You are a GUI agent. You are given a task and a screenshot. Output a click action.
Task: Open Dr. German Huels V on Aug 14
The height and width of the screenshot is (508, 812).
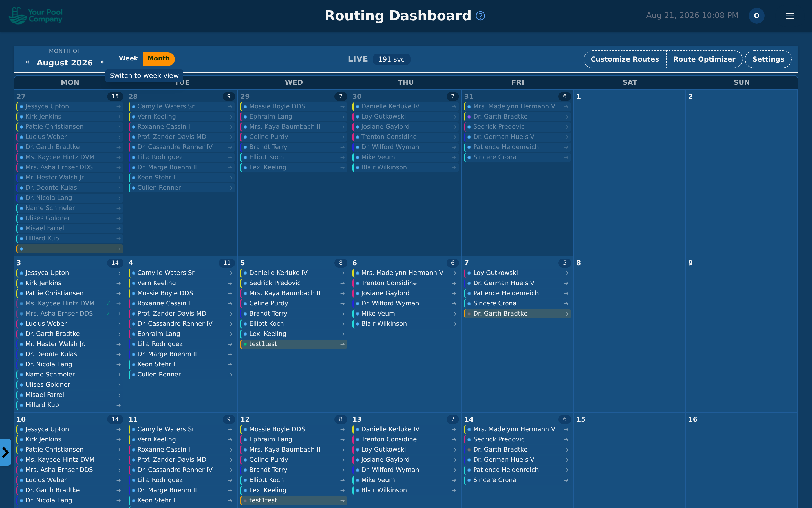click(x=517, y=460)
